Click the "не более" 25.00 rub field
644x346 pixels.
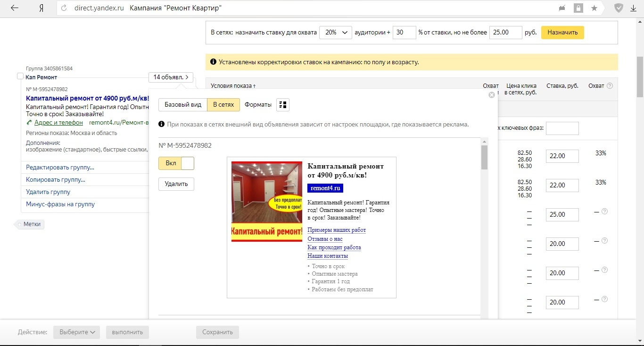(x=506, y=33)
